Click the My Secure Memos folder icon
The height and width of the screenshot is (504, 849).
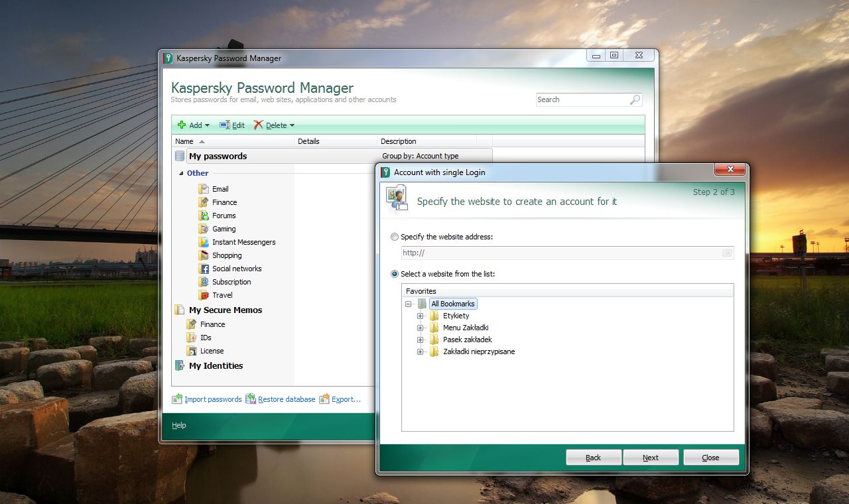tap(179, 310)
